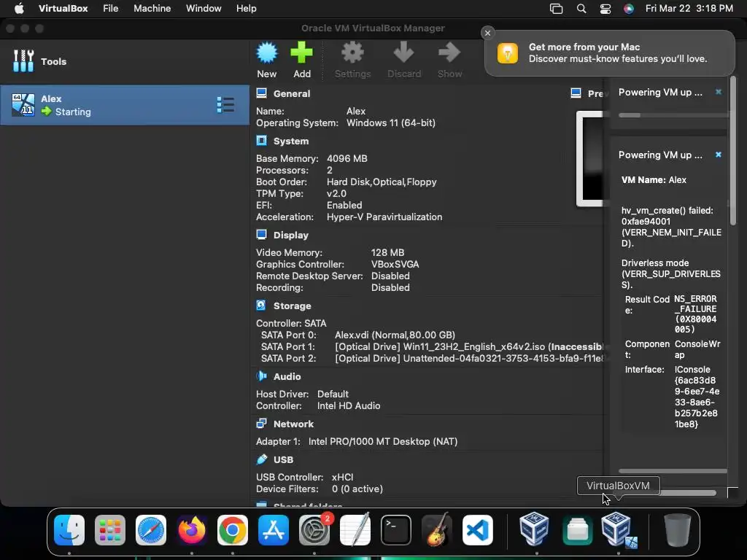Click the Display monitor icon
Image resolution: width=747 pixels, height=560 pixels.
click(262, 235)
